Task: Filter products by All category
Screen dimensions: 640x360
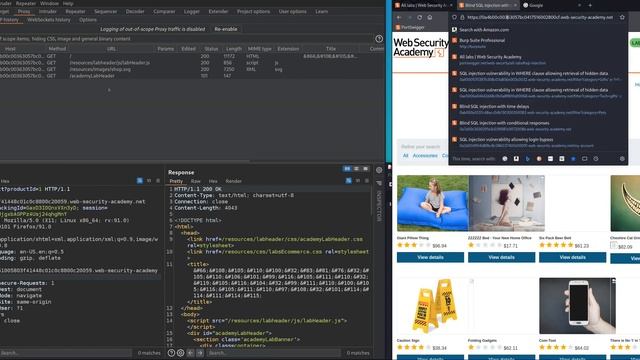Action: coord(405,156)
